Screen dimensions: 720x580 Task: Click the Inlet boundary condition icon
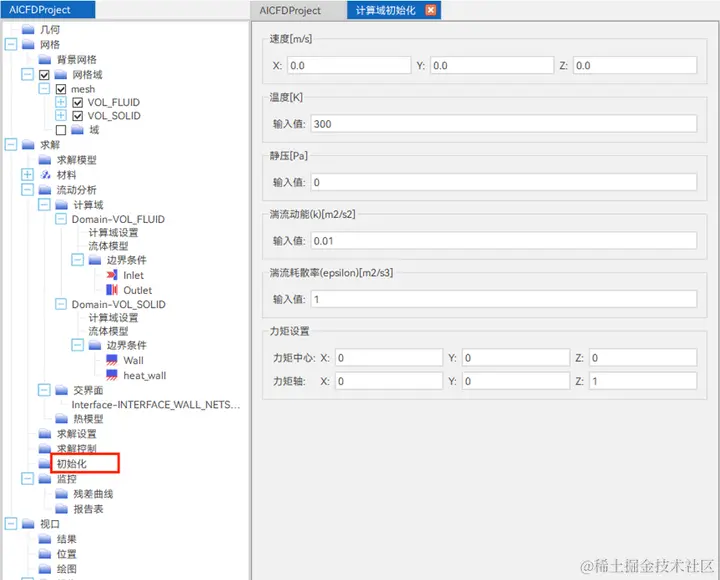(x=112, y=275)
